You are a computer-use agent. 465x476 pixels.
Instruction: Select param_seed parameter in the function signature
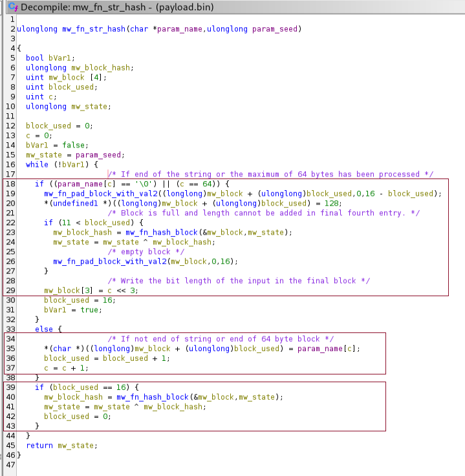coord(275,29)
